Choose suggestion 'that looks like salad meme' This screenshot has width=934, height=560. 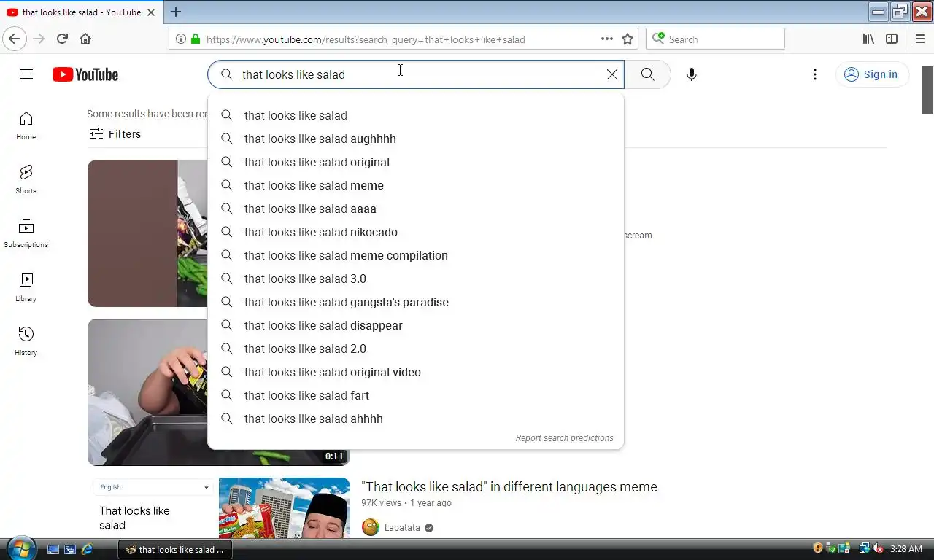pos(416,185)
